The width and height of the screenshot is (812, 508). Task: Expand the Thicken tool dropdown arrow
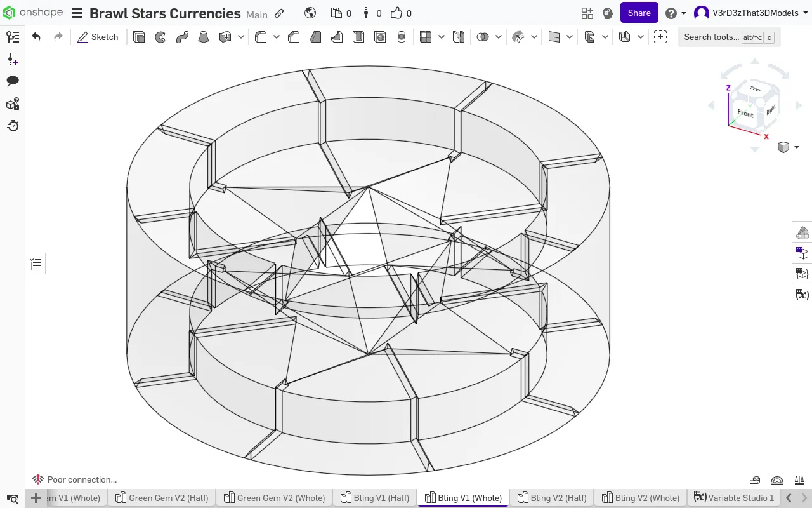pyautogui.click(x=241, y=37)
